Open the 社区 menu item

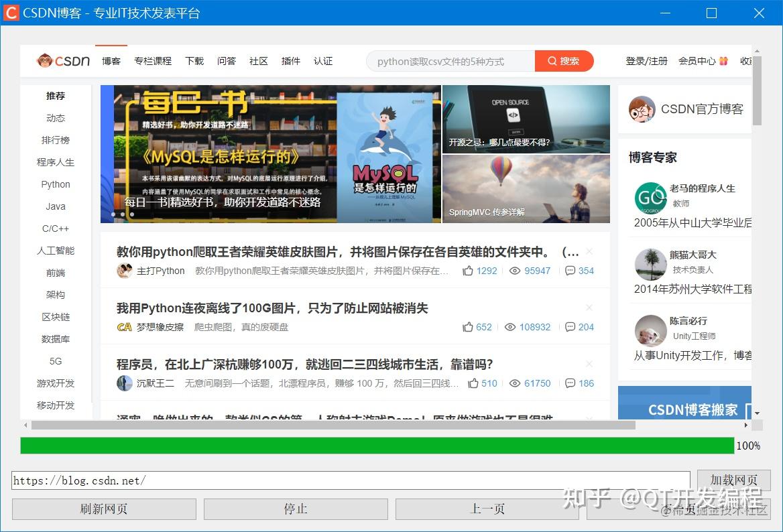click(258, 61)
